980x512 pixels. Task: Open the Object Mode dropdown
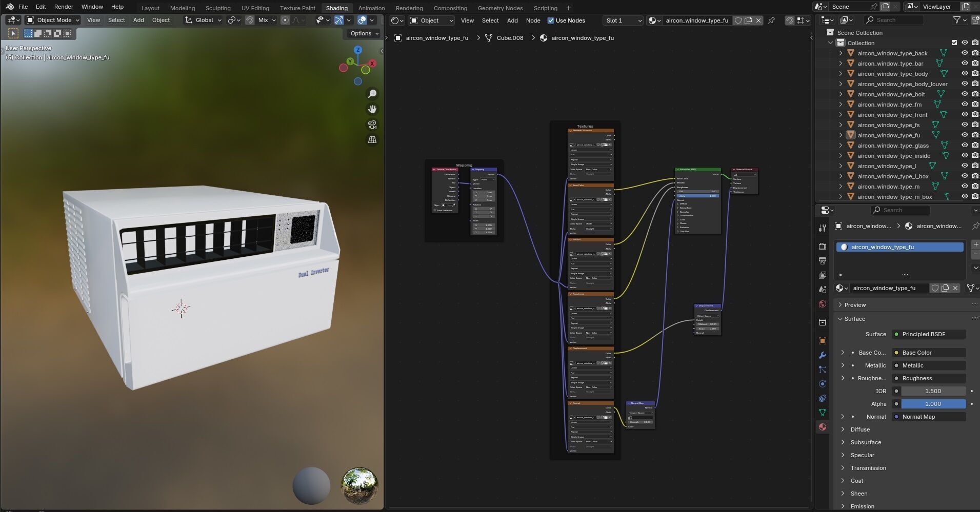tap(53, 20)
